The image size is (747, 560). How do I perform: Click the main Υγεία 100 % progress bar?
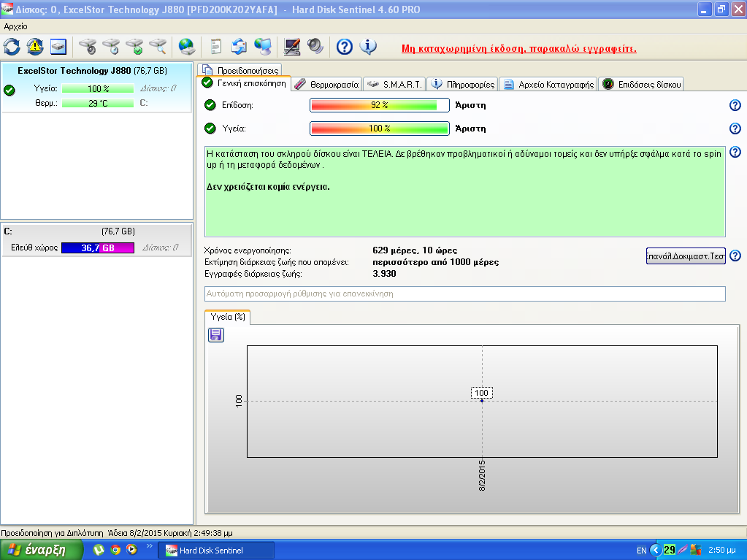pos(380,129)
